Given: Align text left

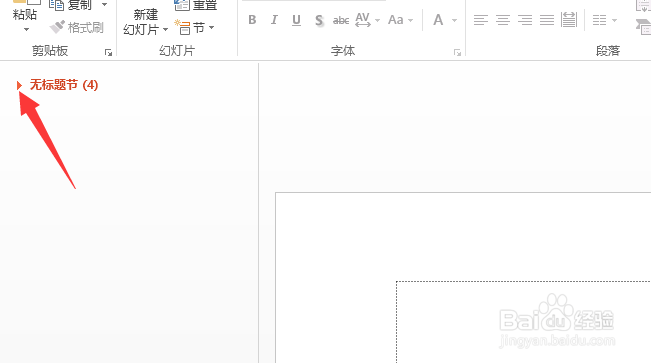Looking at the screenshot, I should (481, 20).
